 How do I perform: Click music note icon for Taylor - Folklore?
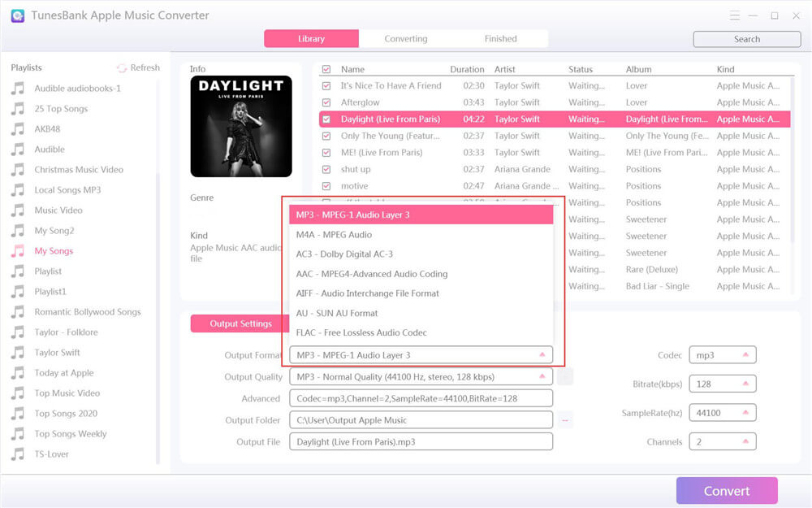pos(18,332)
